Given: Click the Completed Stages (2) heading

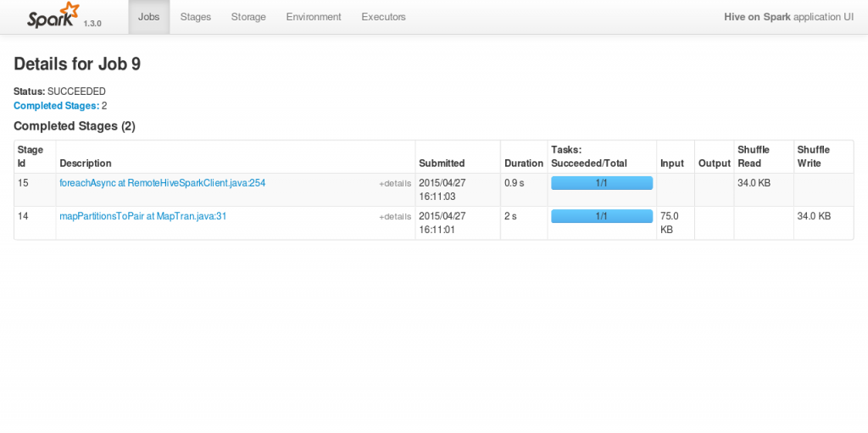Looking at the screenshot, I should click(75, 126).
